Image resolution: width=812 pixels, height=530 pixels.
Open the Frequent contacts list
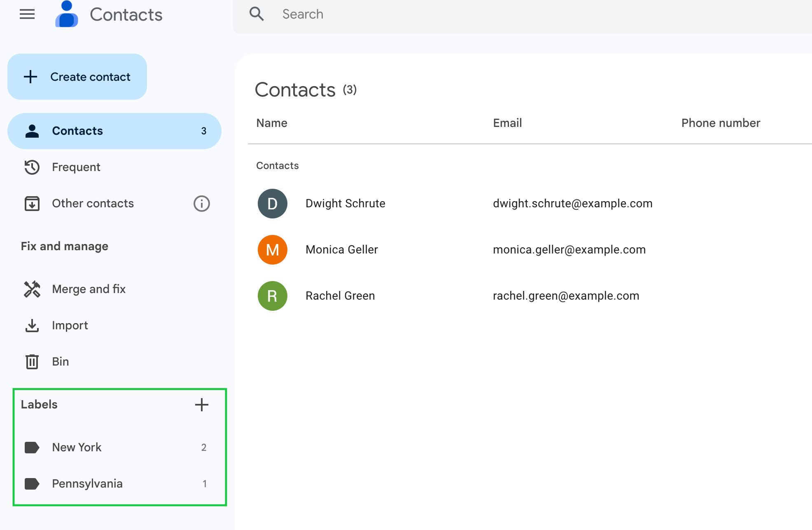[114, 167]
